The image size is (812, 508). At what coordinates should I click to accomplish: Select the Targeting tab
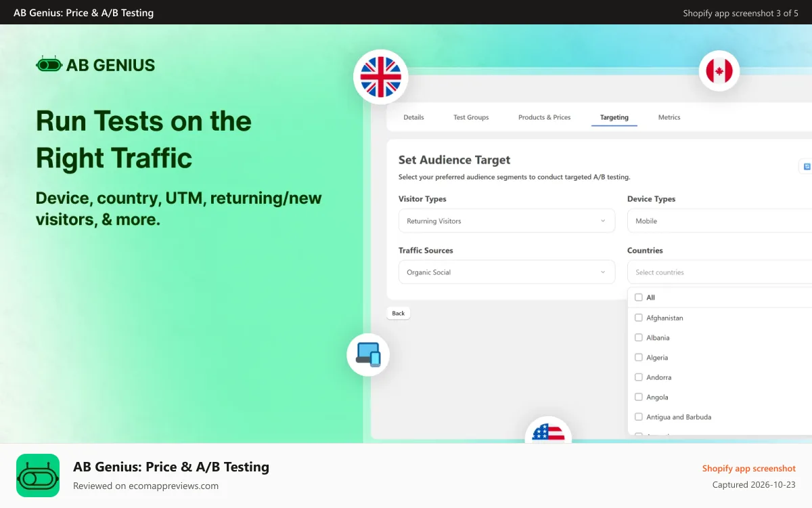pos(614,117)
